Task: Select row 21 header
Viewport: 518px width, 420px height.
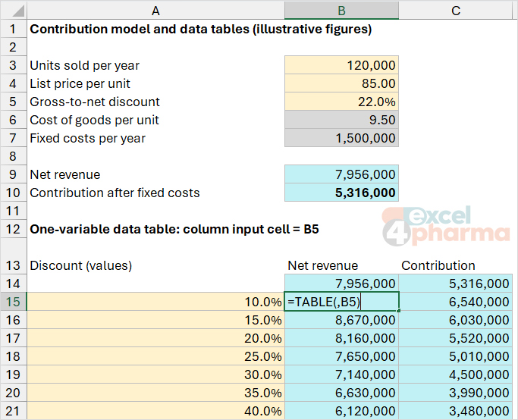Action: (x=13, y=411)
